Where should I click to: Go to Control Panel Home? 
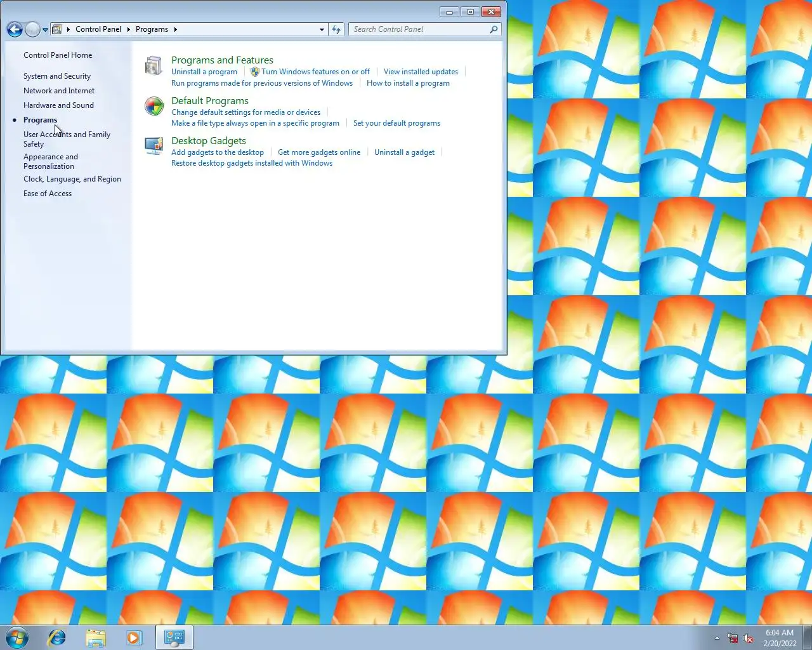pyautogui.click(x=58, y=55)
